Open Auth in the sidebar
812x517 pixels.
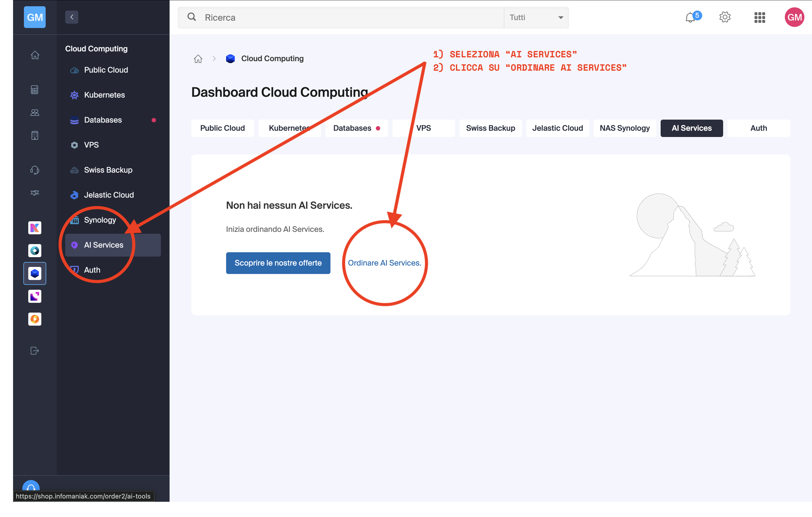tap(113, 270)
